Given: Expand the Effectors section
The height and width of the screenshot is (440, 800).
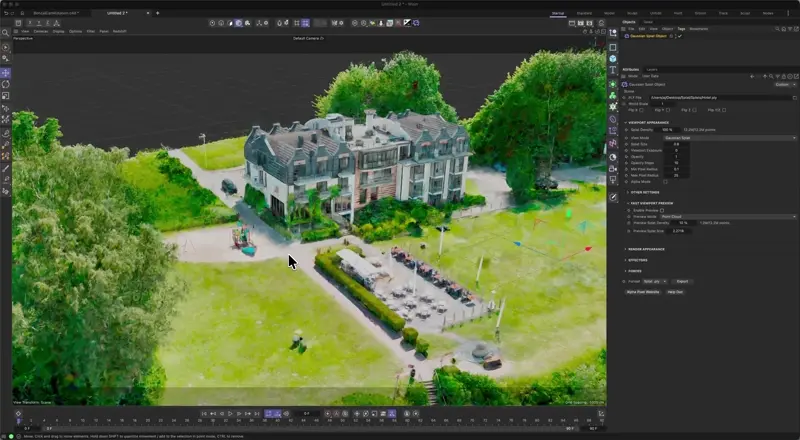Looking at the screenshot, I should click(636, 260).
